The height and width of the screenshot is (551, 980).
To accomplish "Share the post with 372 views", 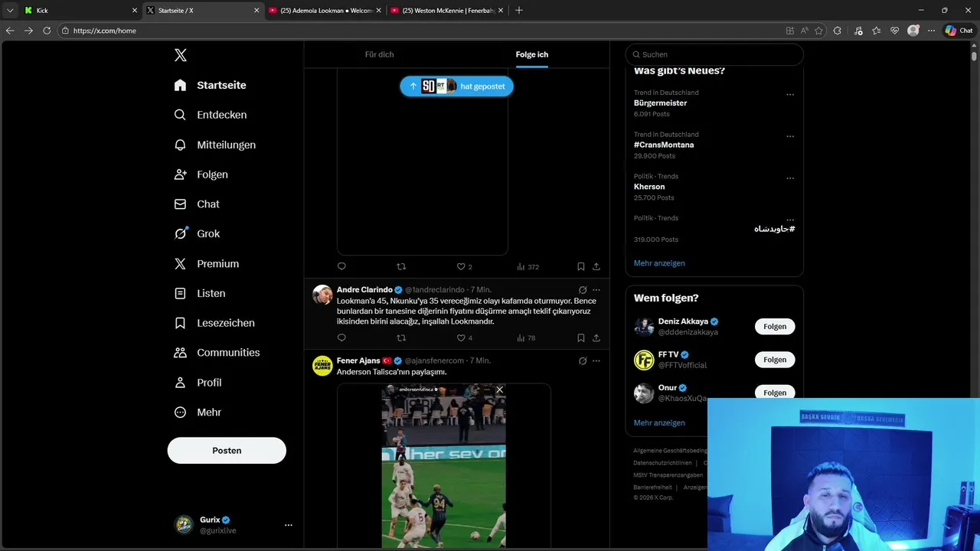I will pos(596,266).
